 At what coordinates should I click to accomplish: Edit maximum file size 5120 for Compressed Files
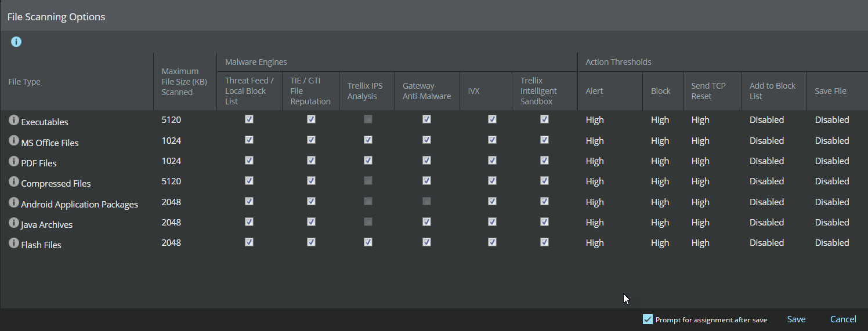click(x=171, y=181)
